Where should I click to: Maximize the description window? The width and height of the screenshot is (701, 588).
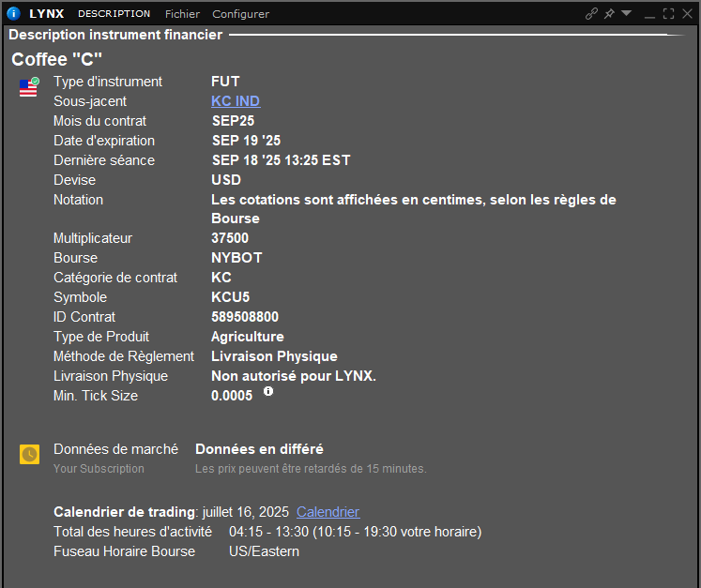[x=668, y=13]
